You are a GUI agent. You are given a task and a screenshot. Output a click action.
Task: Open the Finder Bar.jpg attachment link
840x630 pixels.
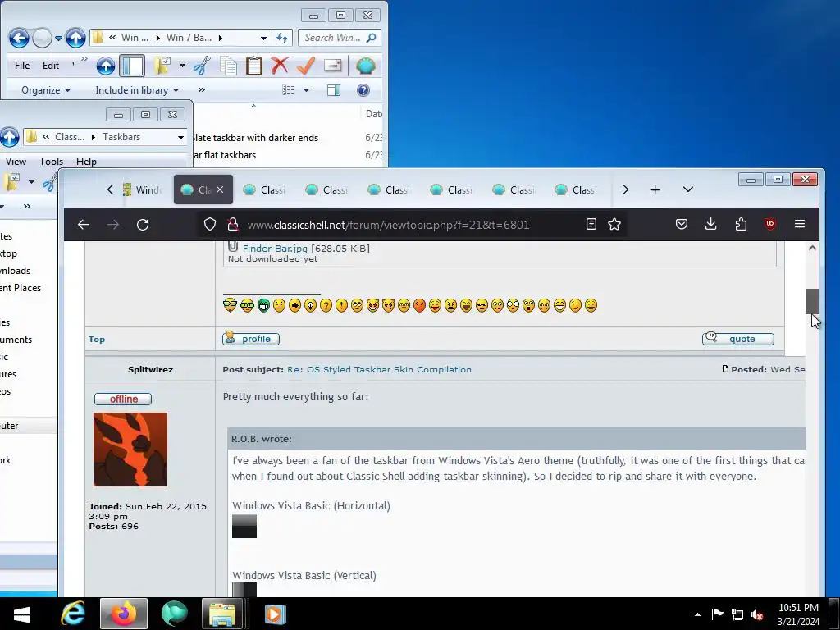[275, 248]
